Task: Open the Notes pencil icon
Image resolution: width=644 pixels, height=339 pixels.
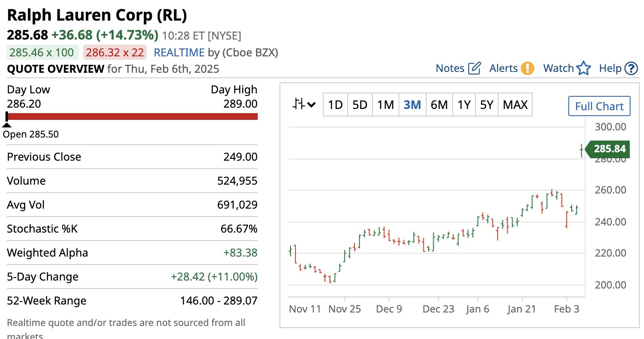Action: click(474, 68)
